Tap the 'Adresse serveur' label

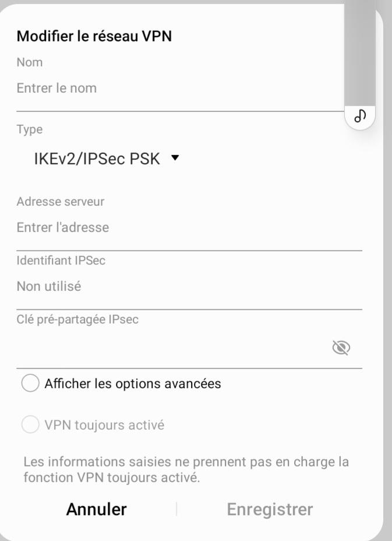point(61,202)
